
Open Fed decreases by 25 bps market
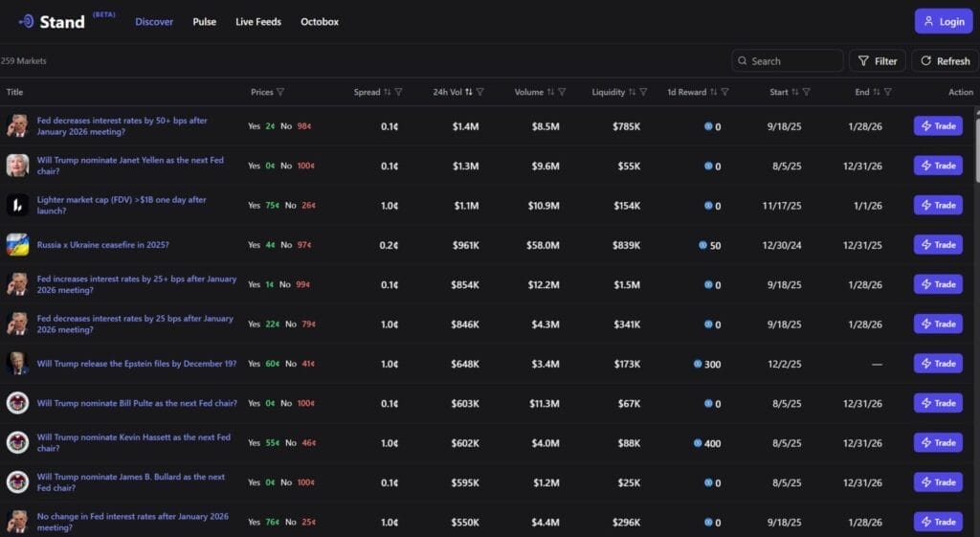(x=135, y=324)
